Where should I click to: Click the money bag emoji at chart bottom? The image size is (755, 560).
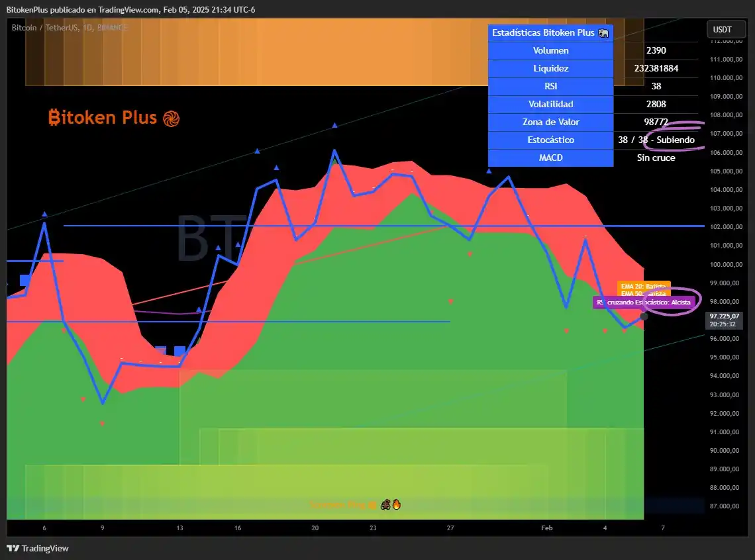pyautogui.click(x=371, y=504)
